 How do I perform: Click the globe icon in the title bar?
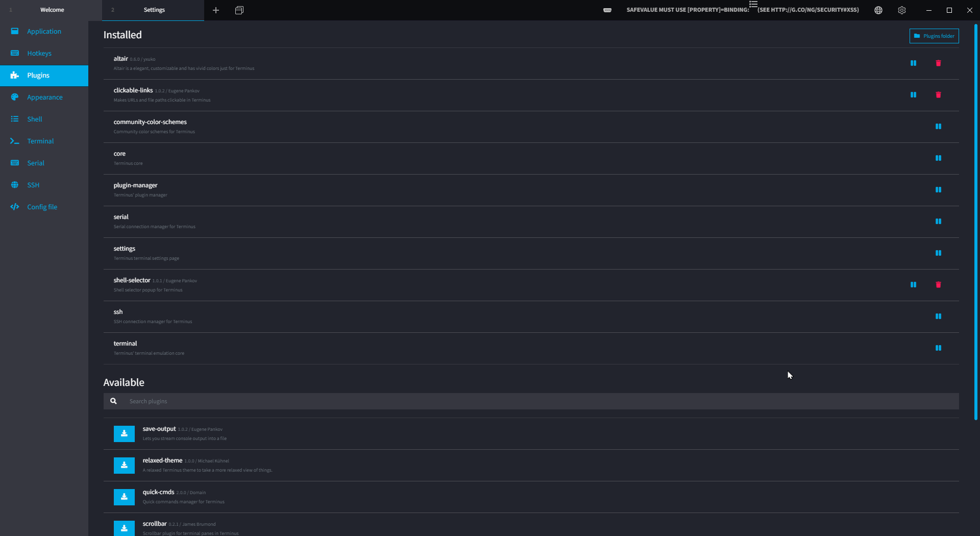(x=878, y=10)
